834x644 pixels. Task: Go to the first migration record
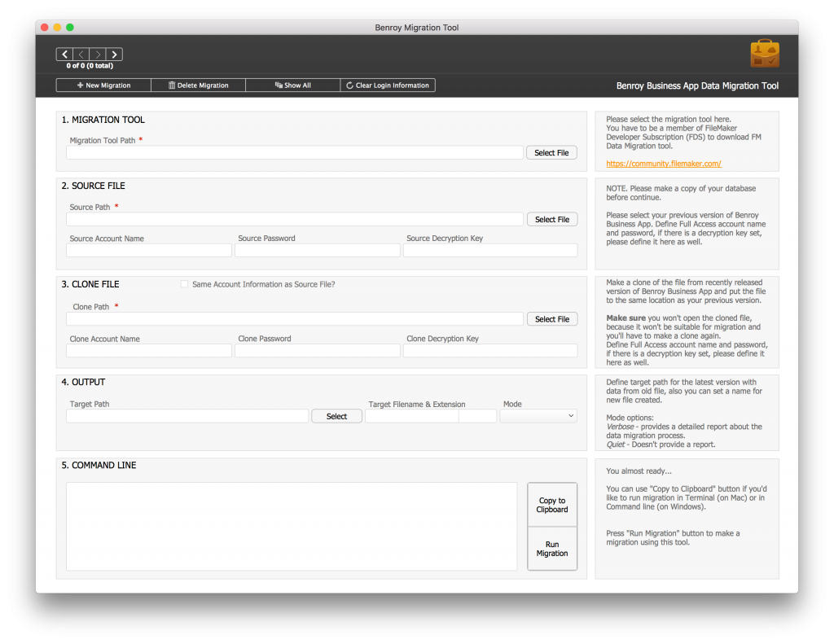[x=64, y=55]
